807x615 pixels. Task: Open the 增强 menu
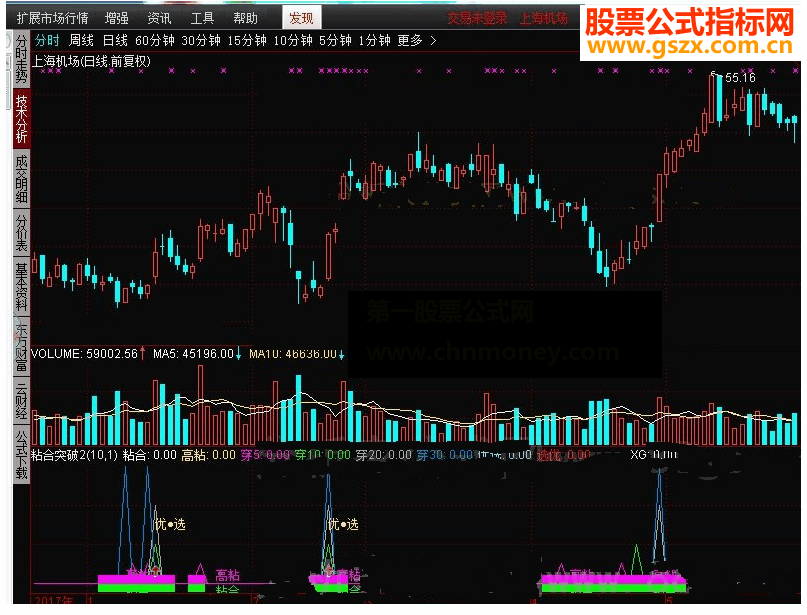117,19
